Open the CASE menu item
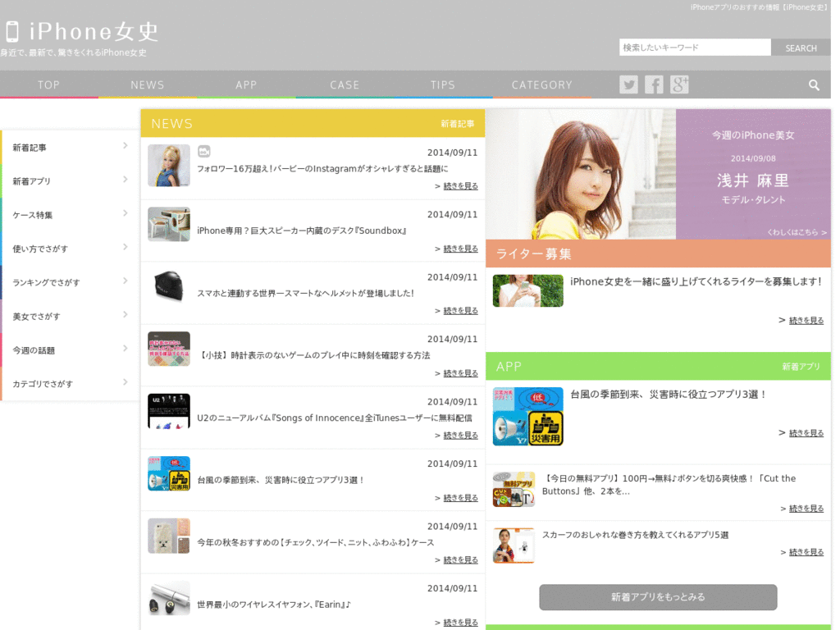 pos(345,84)
